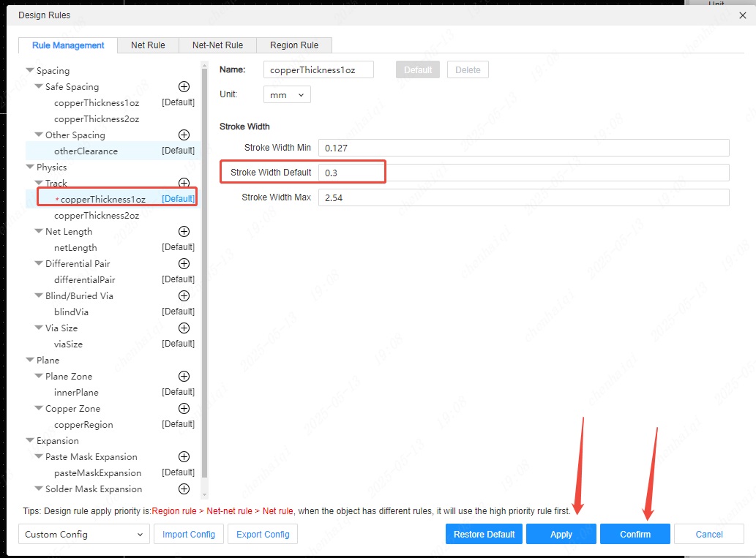Screen dimensions: 756x558
Task: Add new Plane Zone rule
Action: point(184,377)
